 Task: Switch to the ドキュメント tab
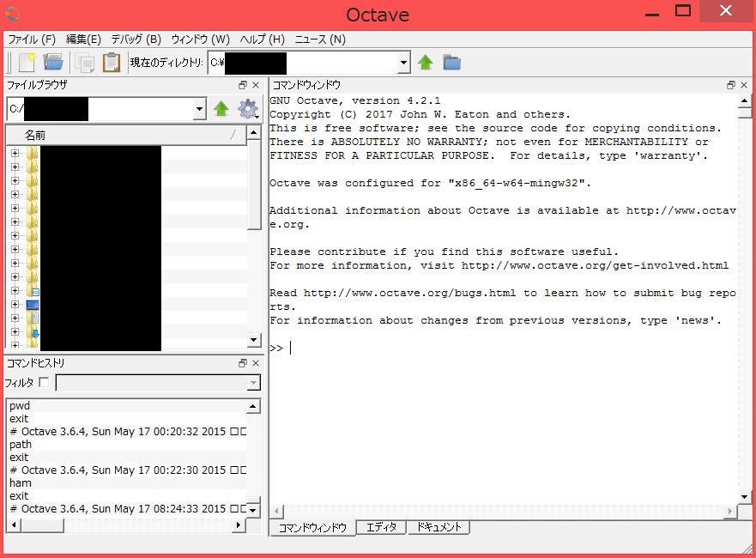pos(438,527)
